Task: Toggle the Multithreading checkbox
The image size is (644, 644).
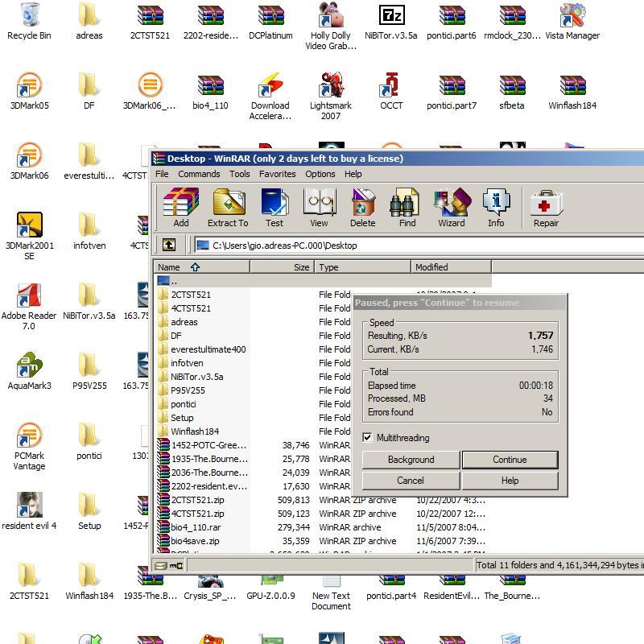Action: point(368,437)
